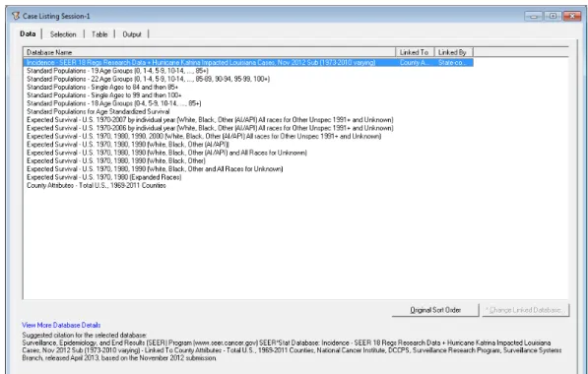Open the Table tab
Viewport: 588px width, 374px height.
pyautogui.click(x=99, y=34)
